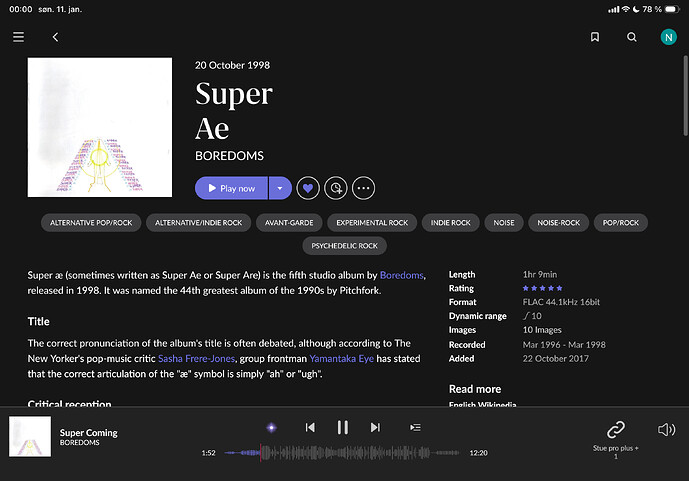This screenshot has width=689, height=481.
Task: Open search with the magnifier icon
Action: pyautogui.click(x=632, y=37)
